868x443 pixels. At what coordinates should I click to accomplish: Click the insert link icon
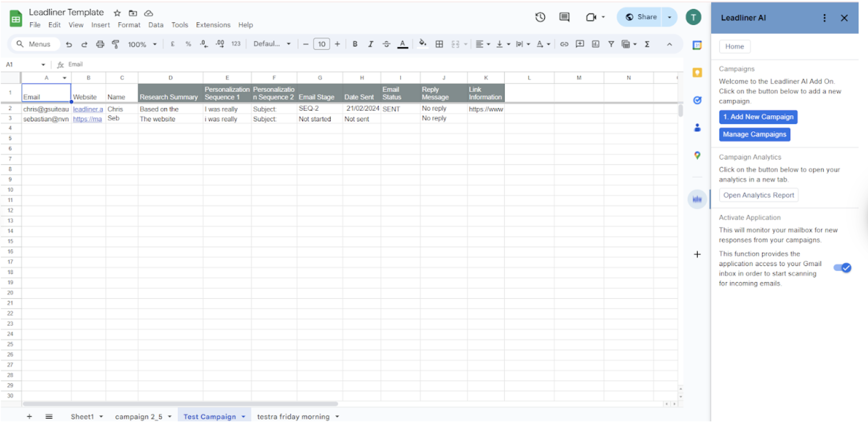[564, 44]
